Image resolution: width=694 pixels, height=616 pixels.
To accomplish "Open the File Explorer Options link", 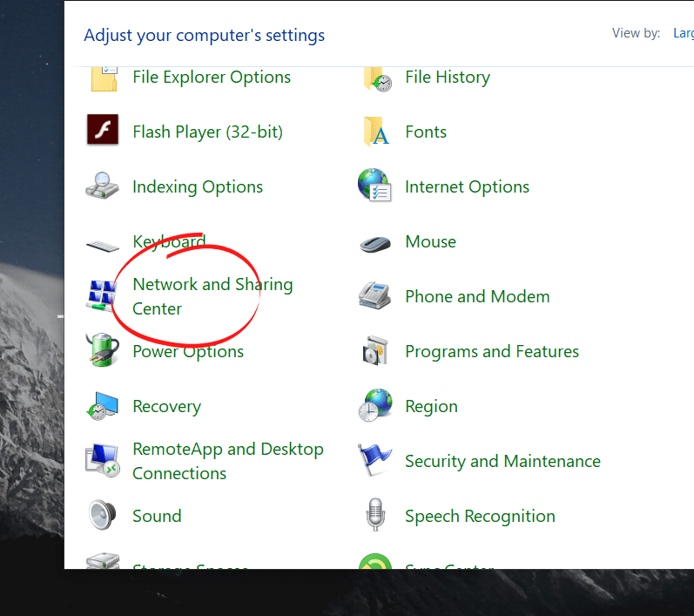I will pos(212,77).
